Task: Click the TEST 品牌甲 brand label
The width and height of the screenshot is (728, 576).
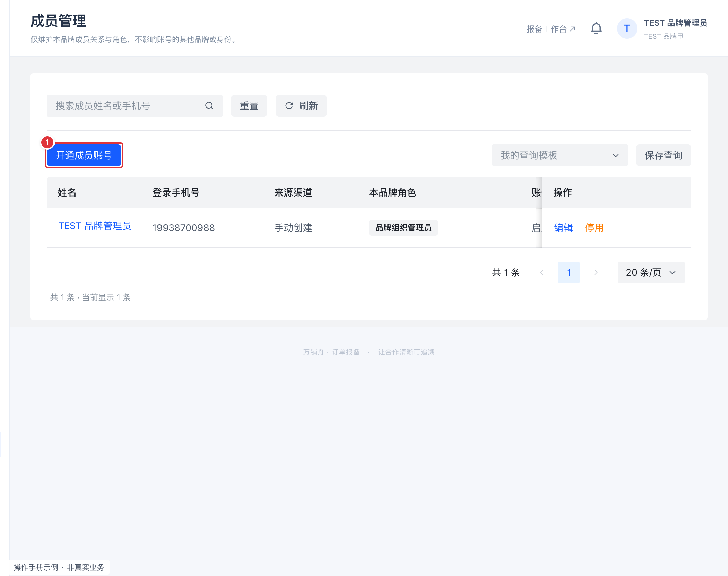Action: (x=664, y=36)
